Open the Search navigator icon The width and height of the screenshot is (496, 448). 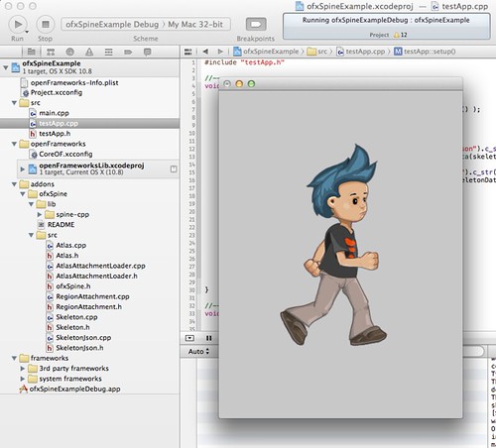click(x=69, y=52)
